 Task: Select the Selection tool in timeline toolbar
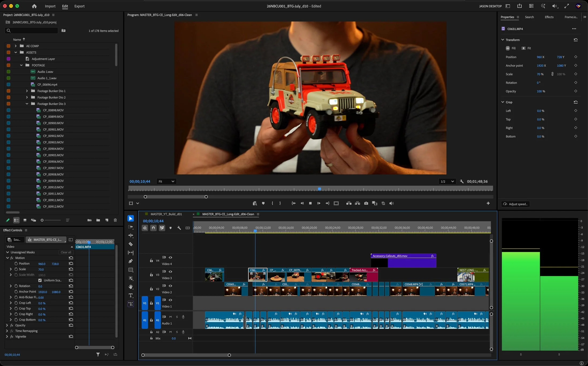(131, 218)
